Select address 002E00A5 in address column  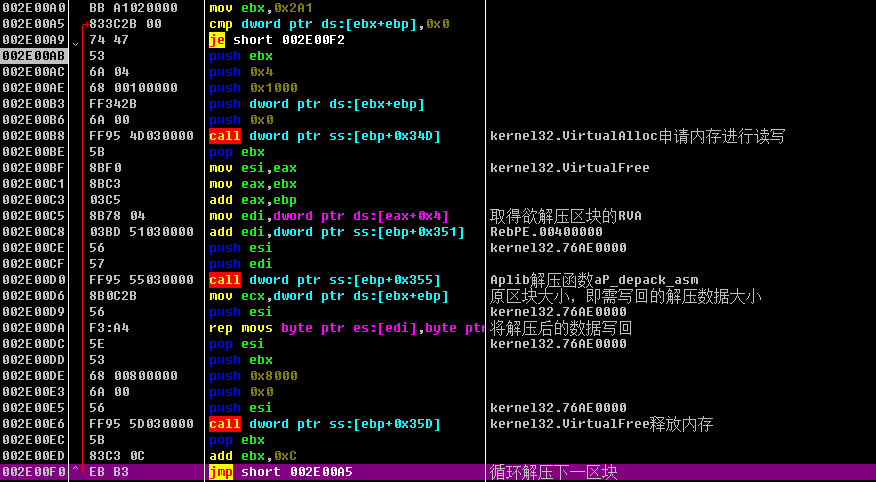coord(34,24)
